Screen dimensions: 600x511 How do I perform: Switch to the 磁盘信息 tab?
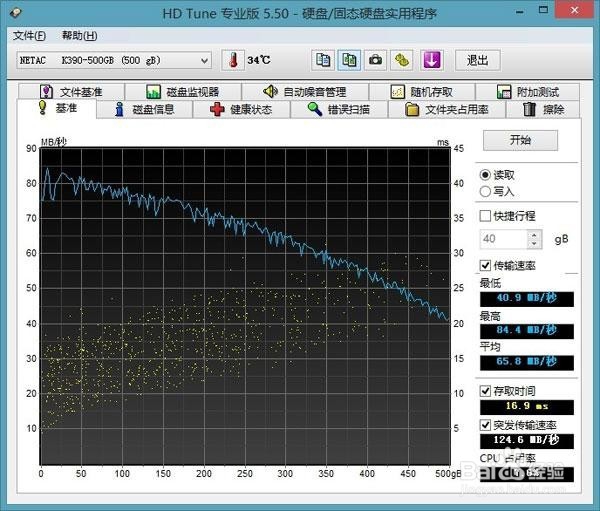click(x=144, y=109)
